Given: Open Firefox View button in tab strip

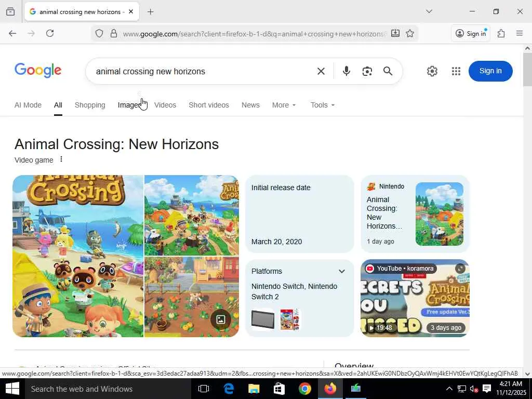Looking at the screenshot, I should pos(10,11).
